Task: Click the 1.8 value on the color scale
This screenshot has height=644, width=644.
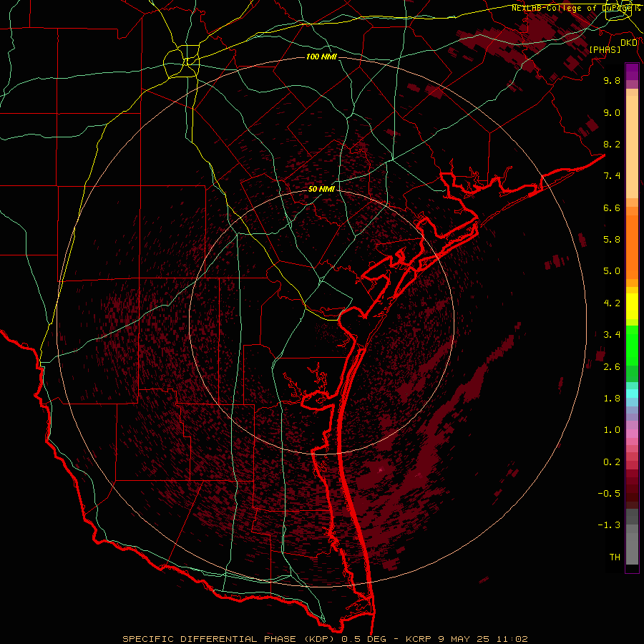Action: tap(612, 399)
